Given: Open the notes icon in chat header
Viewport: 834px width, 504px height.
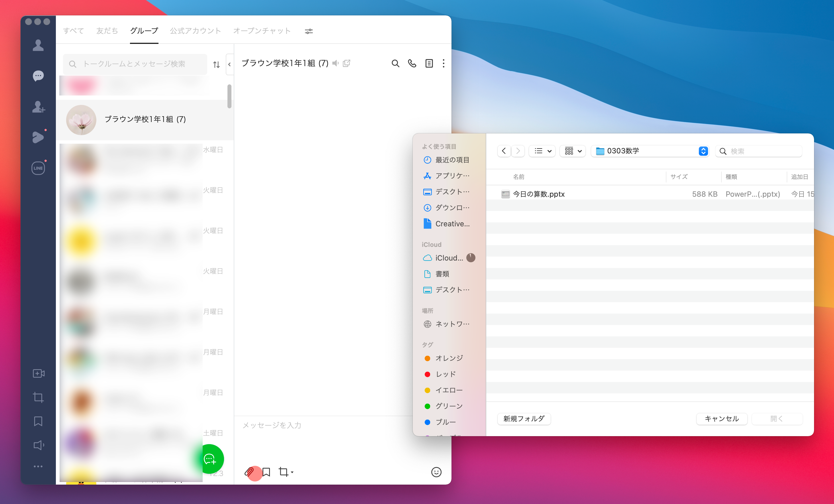Looking at the screenshot, I should [x=429, y=63].
